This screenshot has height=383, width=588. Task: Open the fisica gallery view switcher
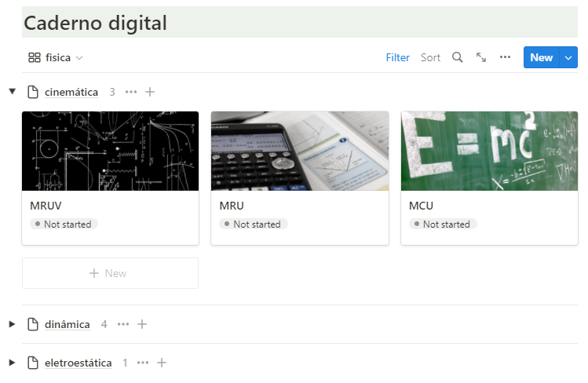pyautogui.click(x=56, y=57)
